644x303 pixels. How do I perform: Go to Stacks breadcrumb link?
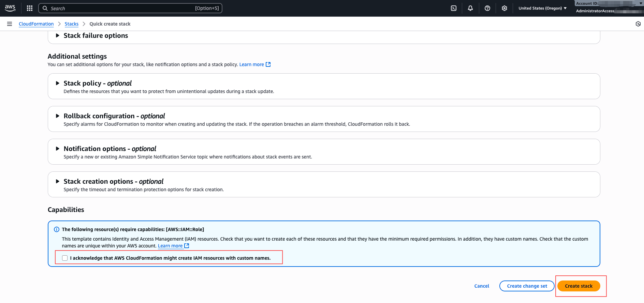pyautogui.click(x=72, y=24)
